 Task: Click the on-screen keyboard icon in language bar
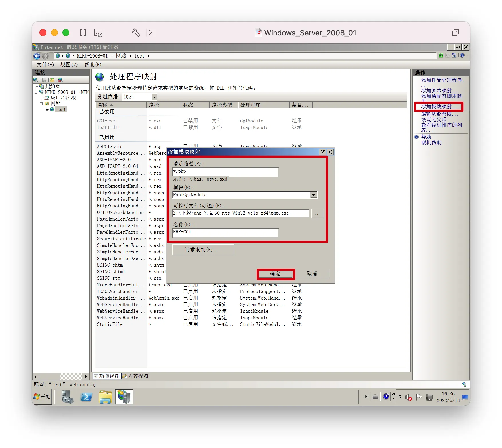point(375,397)
